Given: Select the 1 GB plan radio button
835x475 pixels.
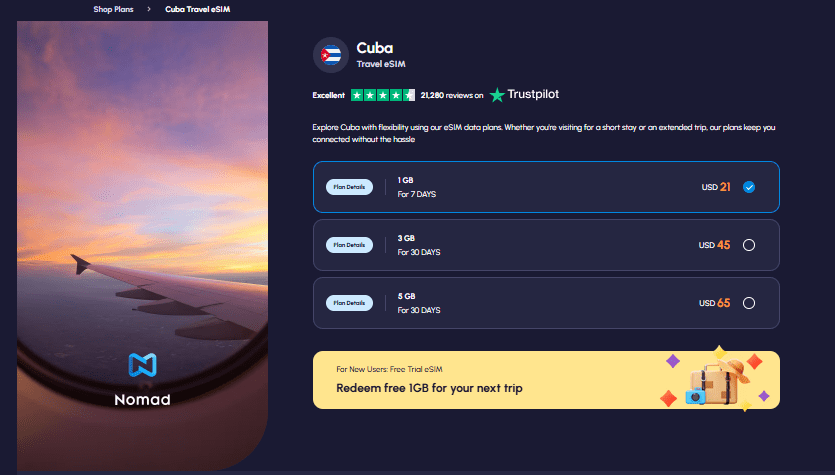Looking at the screenshot, I should click(749, 187).
